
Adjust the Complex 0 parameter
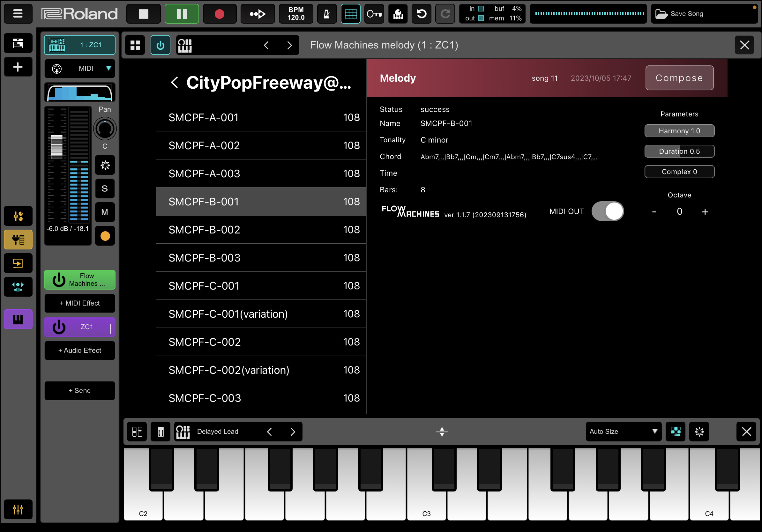click(x=679, y=172)
